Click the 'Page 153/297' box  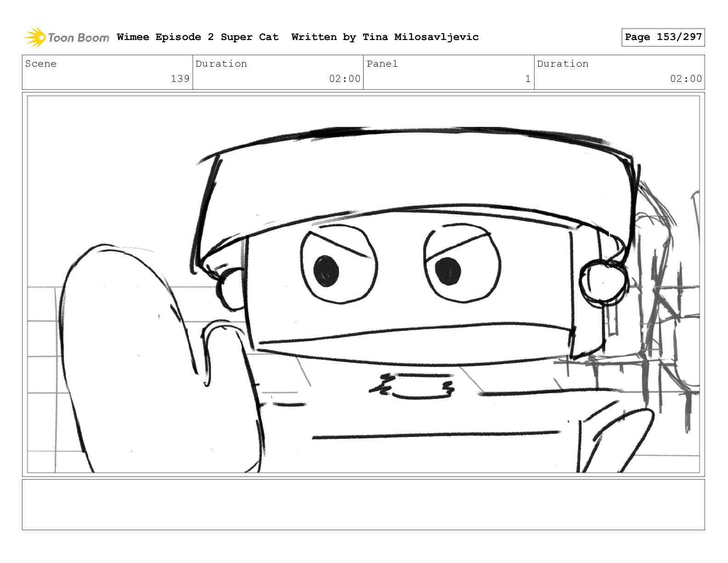pyautogui.click(x=663, y=37)
